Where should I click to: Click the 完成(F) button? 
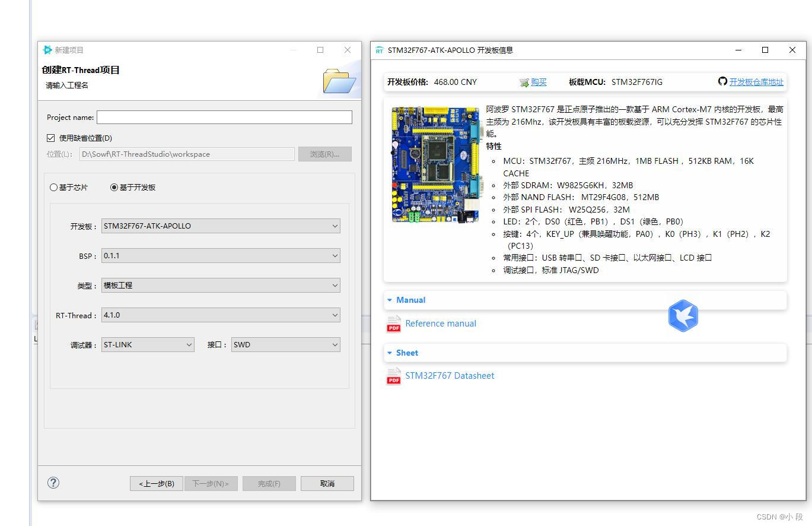point(269,483)
